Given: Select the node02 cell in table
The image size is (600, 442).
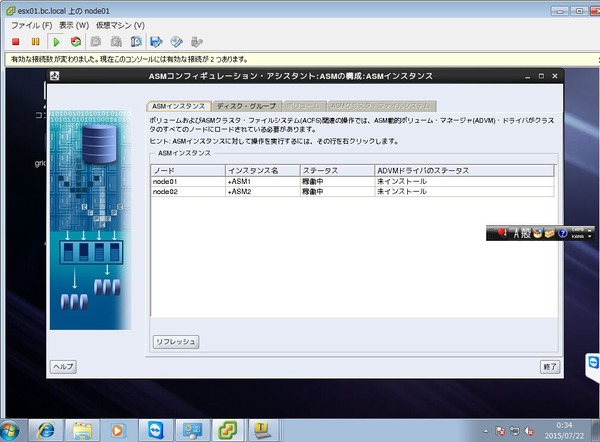Looking at the screenshot, I should (x=188, y=192).
